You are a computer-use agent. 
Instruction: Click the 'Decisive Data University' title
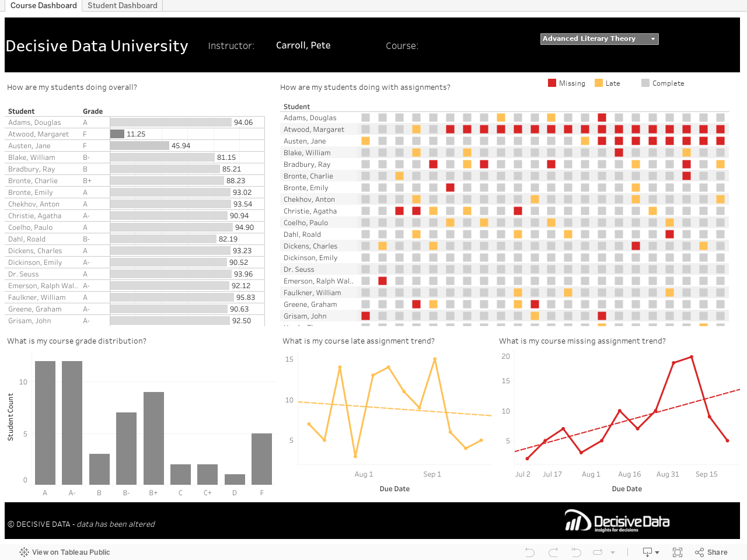point(97,46)
